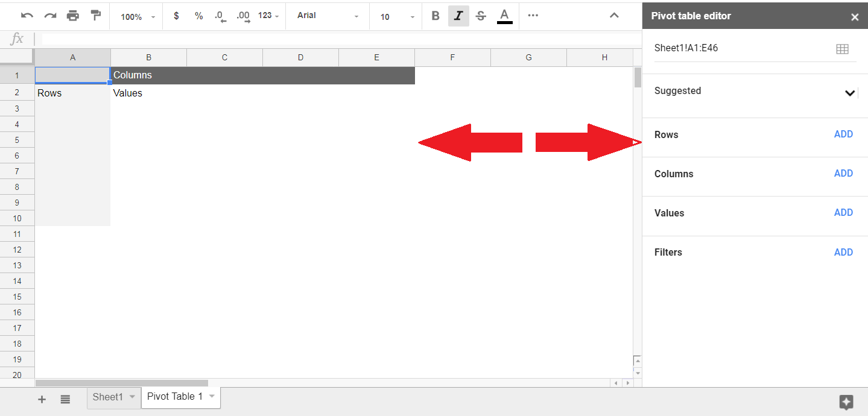Click the Print icon
Image resolution: width=868 pixels, height=416 pixels.
tap(73, 16)
